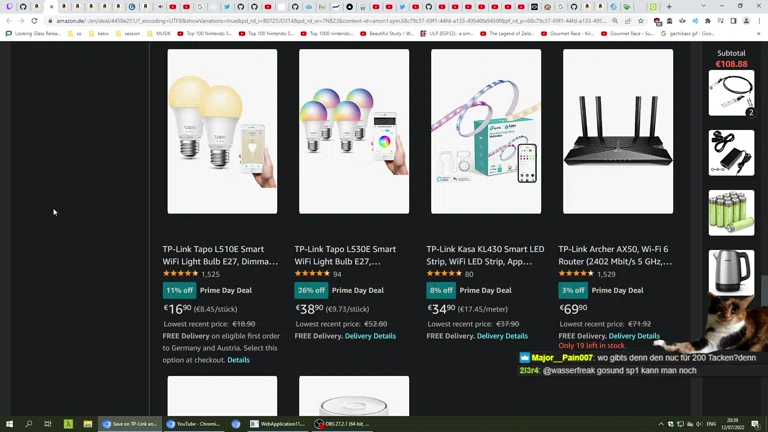768x432 pixels.
Task: View ratings for L530E bulb (94)
Action: [x=337, y=274]
